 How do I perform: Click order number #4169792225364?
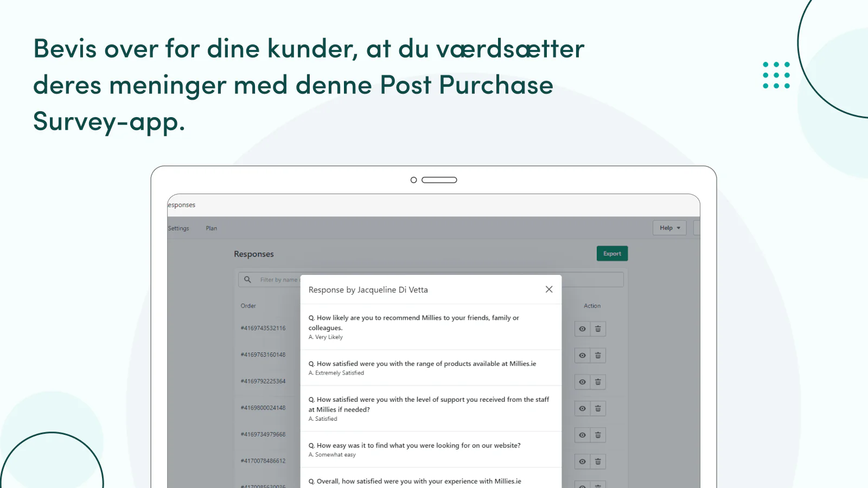click(x=263, y=381)
